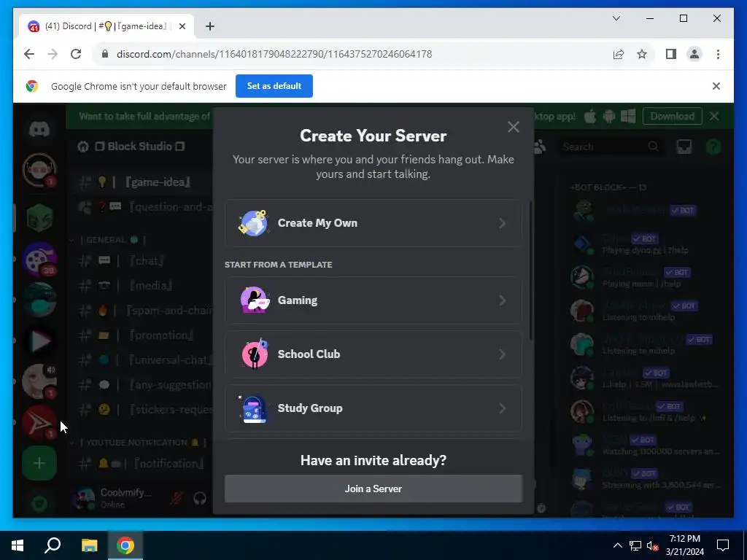The height and width of the screenshot is (560, 747).
Task: Choose Create My Own option
Action: pyautogui.click(x=373, y=223)
